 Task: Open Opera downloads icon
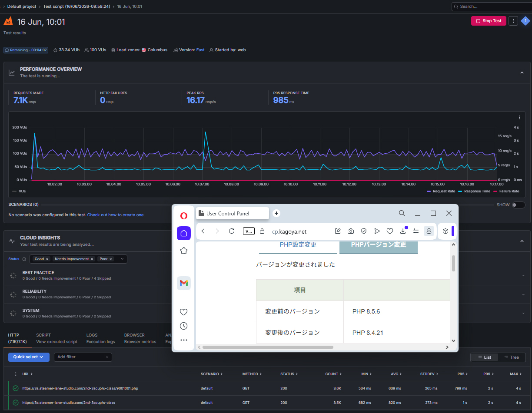pyautogui.click(x=403, y=231)
